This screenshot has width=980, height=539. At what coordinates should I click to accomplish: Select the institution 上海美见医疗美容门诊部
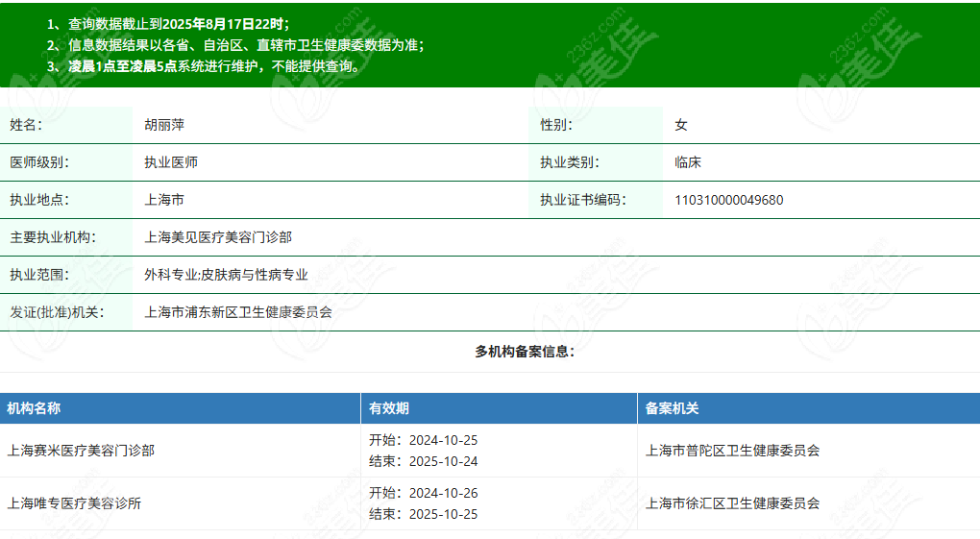218,237
